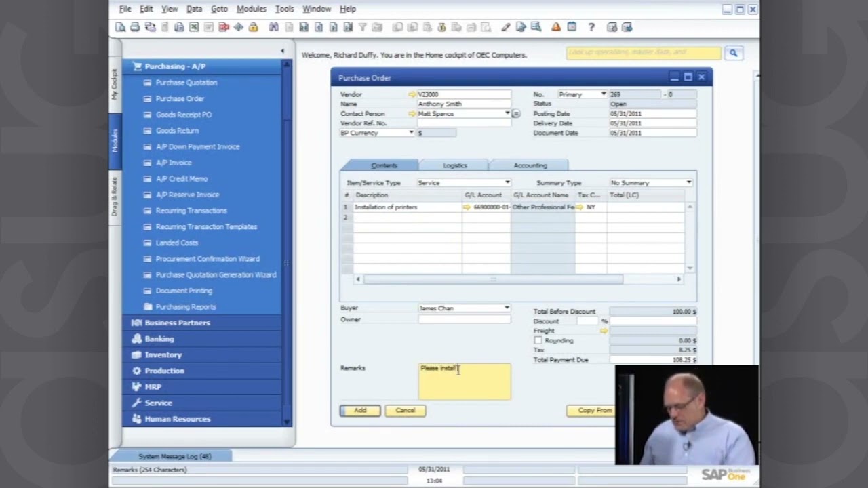Open the Purchasing Reports menu entry

point(186,307)
